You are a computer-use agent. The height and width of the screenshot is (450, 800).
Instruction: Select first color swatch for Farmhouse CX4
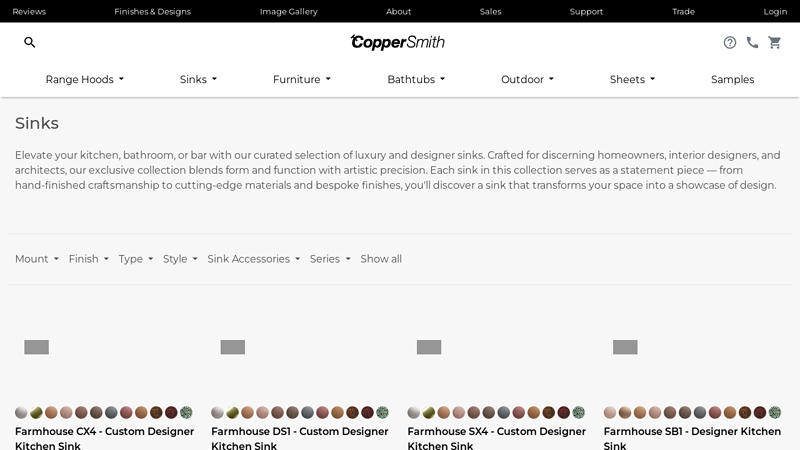[x=21, y=412]
